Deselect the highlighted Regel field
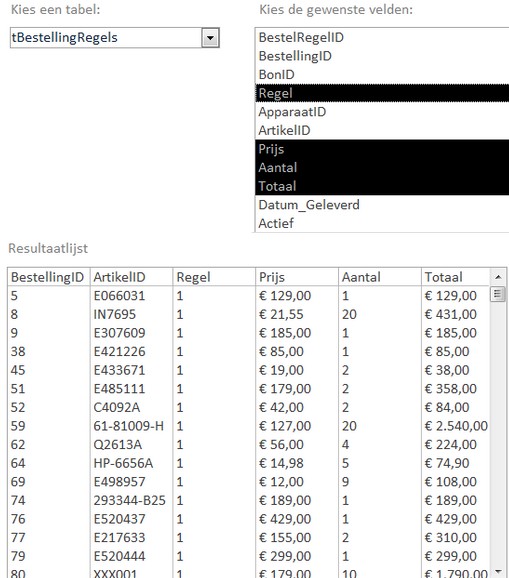This screenshot has height=578, width=509. 382,93
